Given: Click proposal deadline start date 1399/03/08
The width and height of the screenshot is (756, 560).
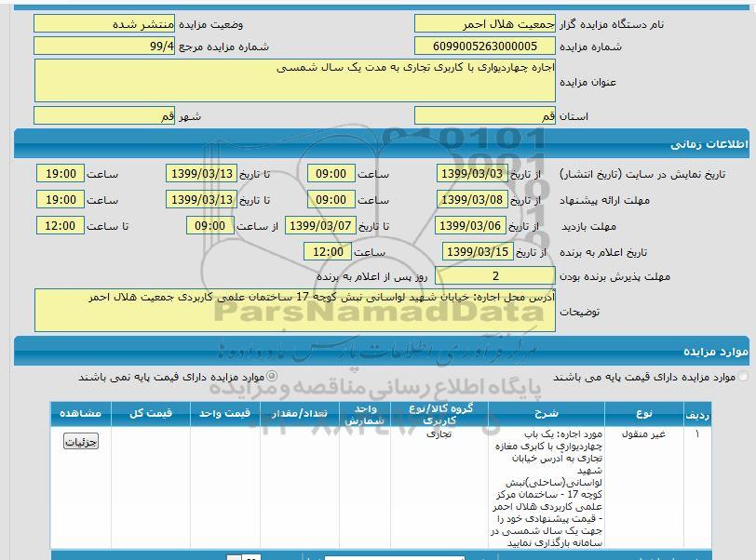Looking at the screenshot, I should (472, 199).
